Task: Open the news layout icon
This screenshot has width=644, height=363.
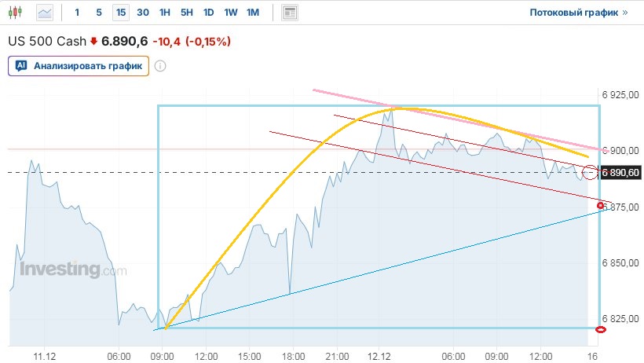Action: point(290,13)
